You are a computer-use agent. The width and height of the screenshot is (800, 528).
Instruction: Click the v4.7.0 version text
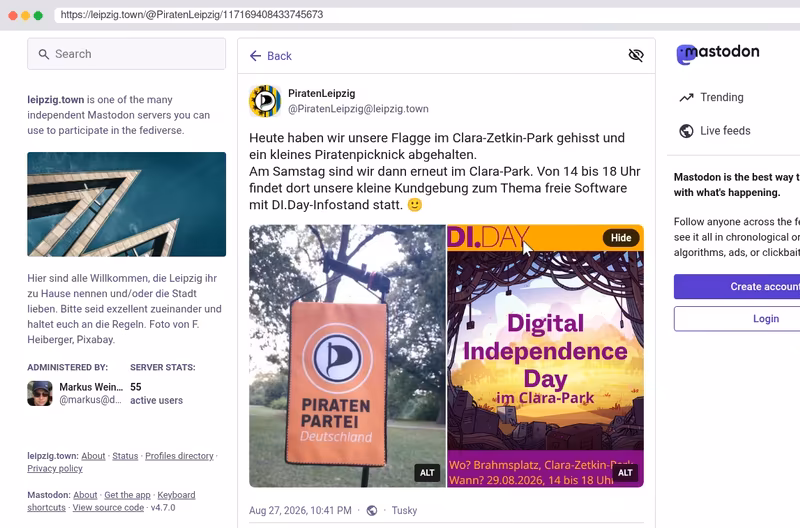point(163,508)
